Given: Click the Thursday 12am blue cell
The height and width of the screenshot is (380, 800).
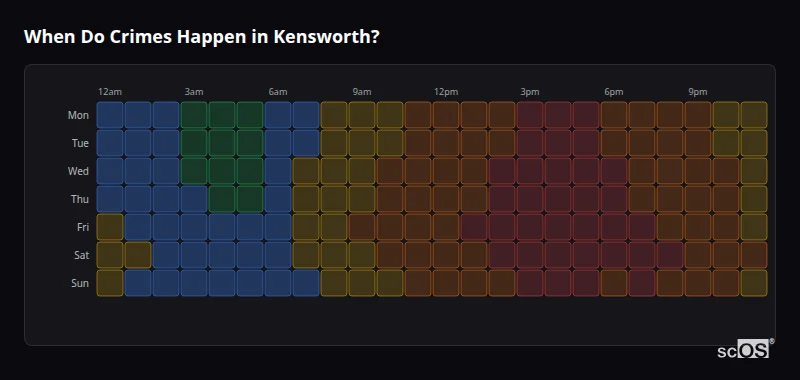Looking at the screenshot, I should pyautogui.click(x=110, y=199).
